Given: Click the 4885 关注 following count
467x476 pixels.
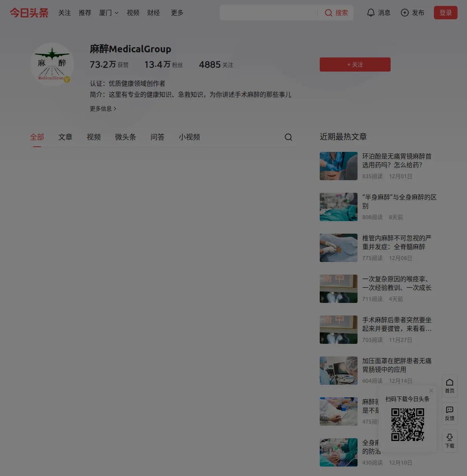Looking at the screenshot, I should click(x=216, y=65).
